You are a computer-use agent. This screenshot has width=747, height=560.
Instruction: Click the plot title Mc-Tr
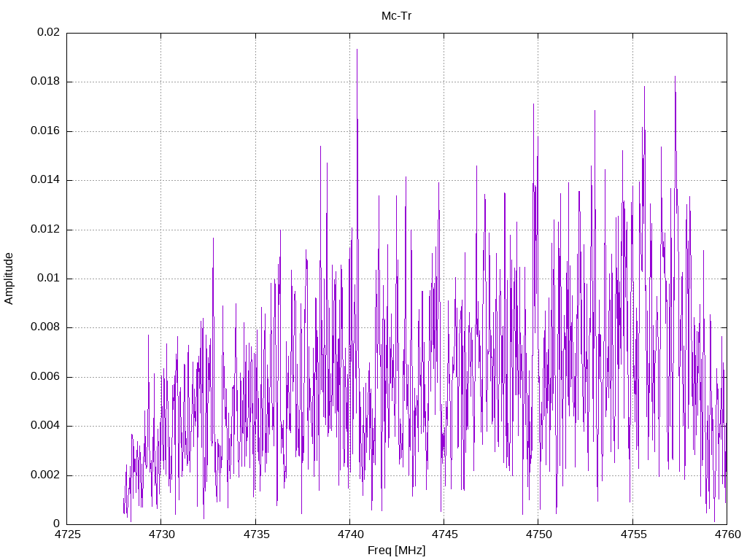pyautogui.click(x=396, y=16)
